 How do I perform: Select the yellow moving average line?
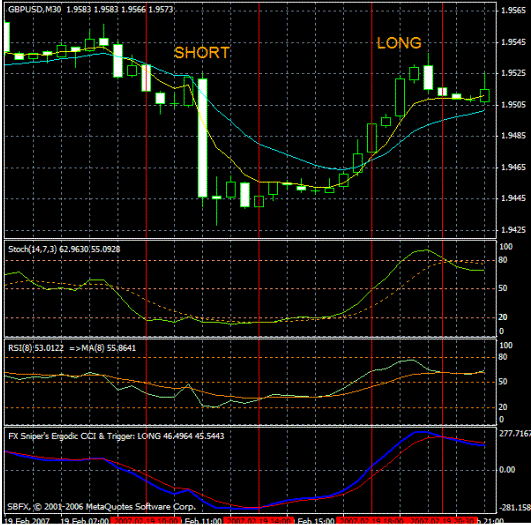(x=217, y=147)
